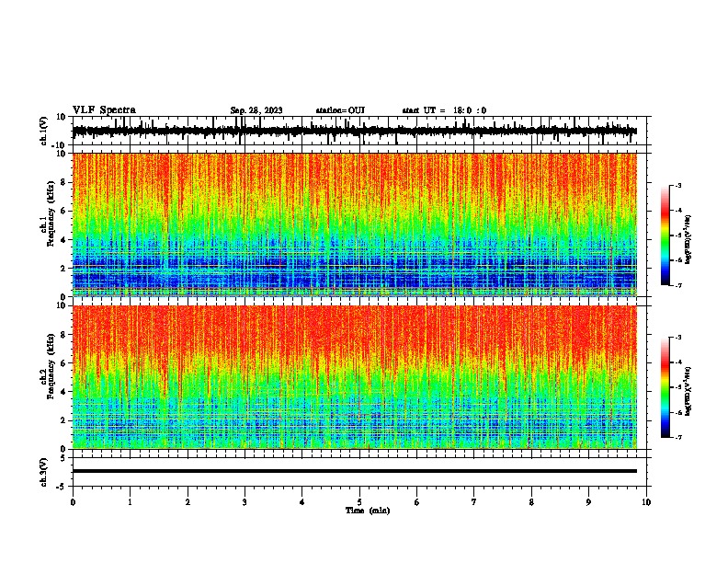Click time axis tick label "2" at bottom

tap(188, 502)
